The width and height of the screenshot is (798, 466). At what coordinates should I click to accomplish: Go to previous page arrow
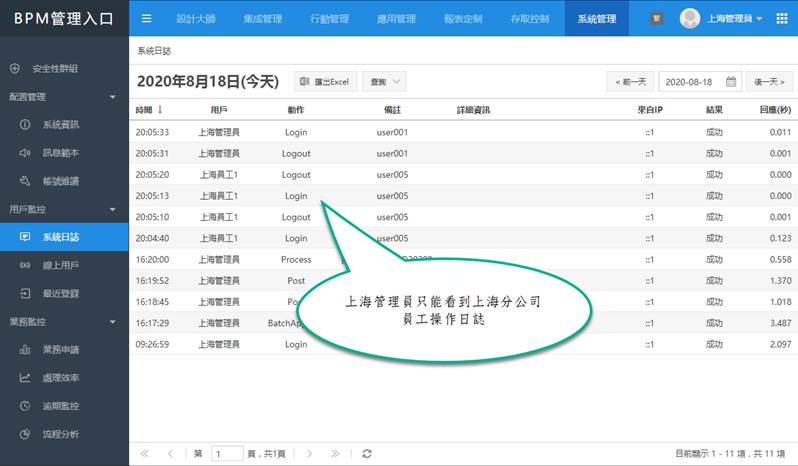click(x=170, y=453)
